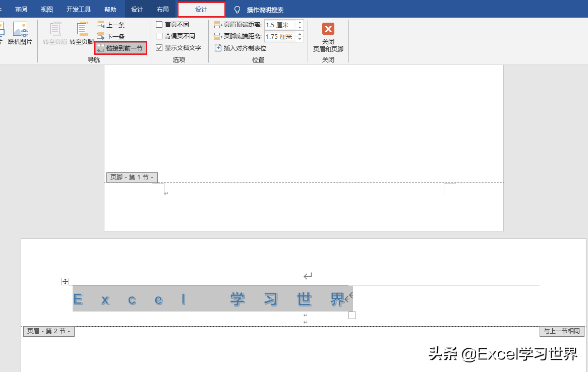Open the 联机图片 online pictures tool
588x372 pixels.
pyautogui.click(x=20, y=33)
